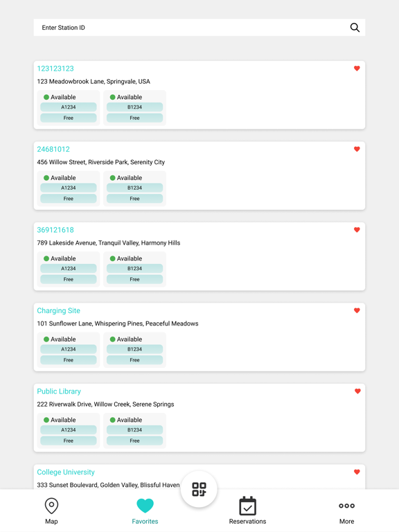Unfavorite station 123123123 heart

357,68
